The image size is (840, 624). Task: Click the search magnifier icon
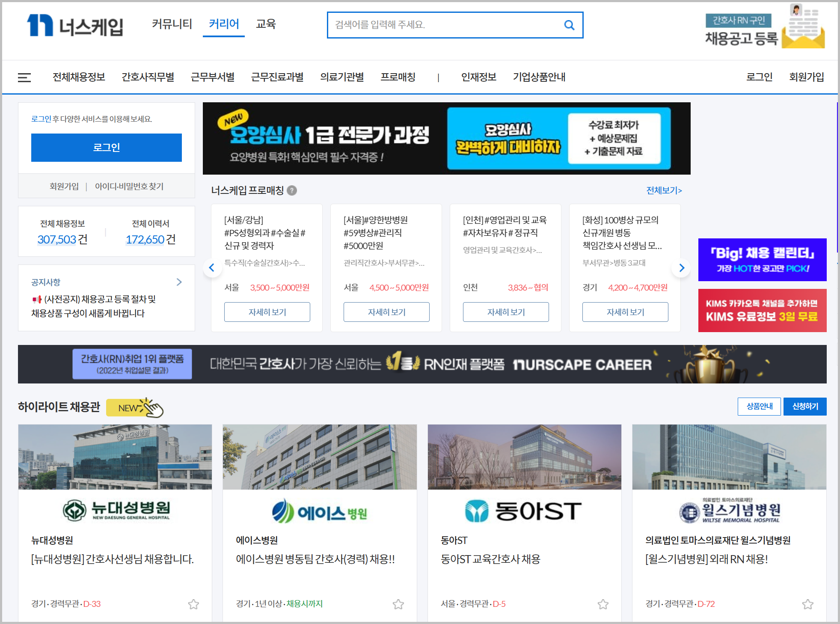569,25
